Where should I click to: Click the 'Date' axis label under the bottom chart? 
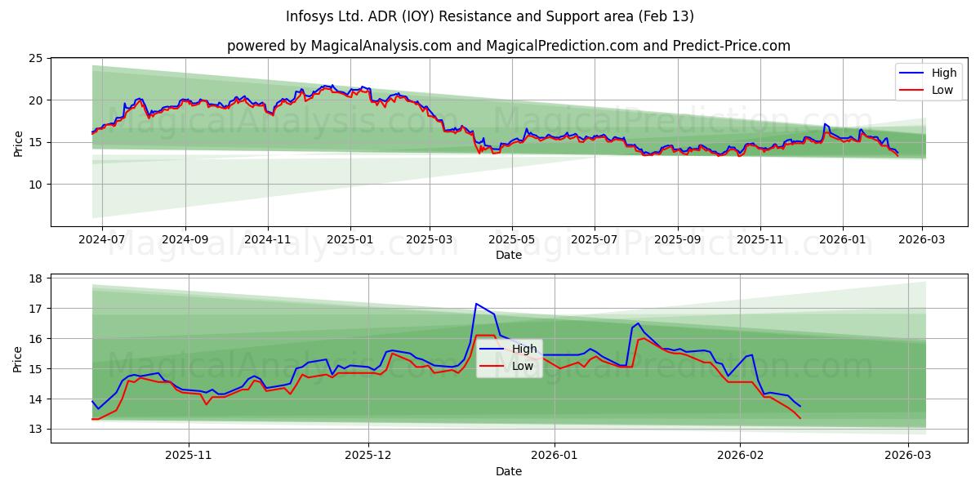click(509, 471)
